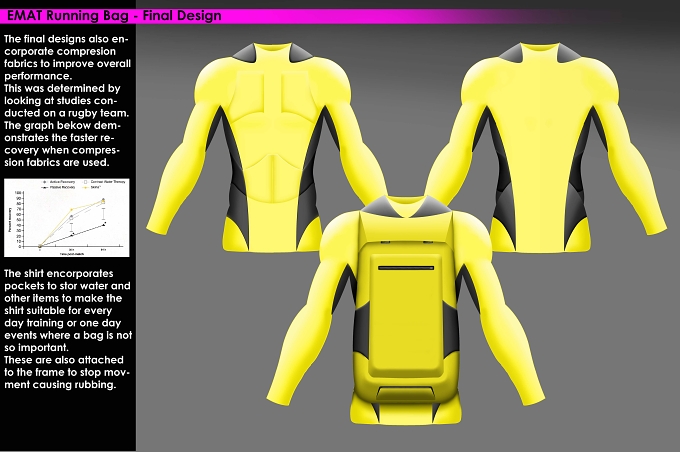The width and height of the screenshot is (680, 452).
Task: Click the text 'The final designs also en-'
Action: tap(66, 39)
